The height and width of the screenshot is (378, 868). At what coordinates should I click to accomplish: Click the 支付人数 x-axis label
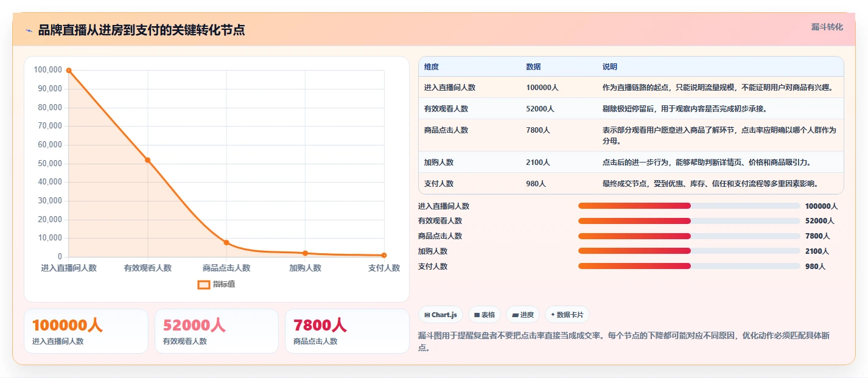(384, 268)
